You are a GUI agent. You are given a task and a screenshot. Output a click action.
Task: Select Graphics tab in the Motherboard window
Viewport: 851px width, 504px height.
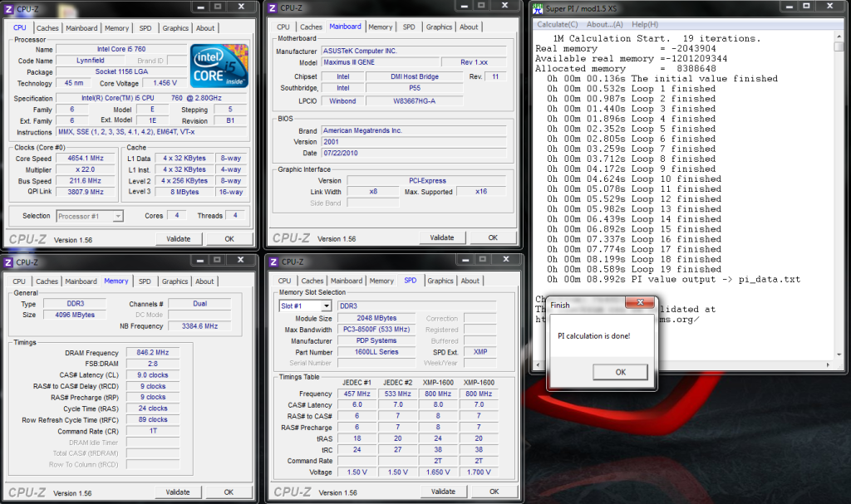coord(439,27)
